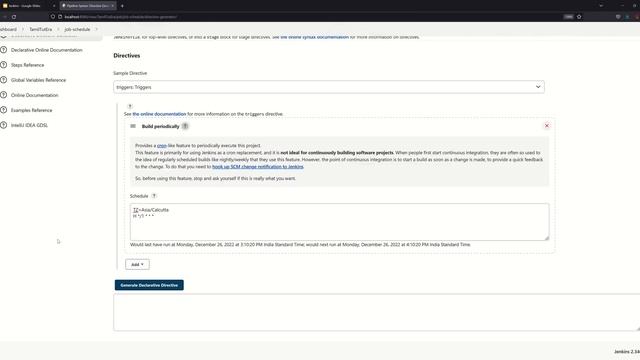The width and height of the screenshot is (640, 360).
Task: Click help icon beside Build periodically
Action: point(185,126)
